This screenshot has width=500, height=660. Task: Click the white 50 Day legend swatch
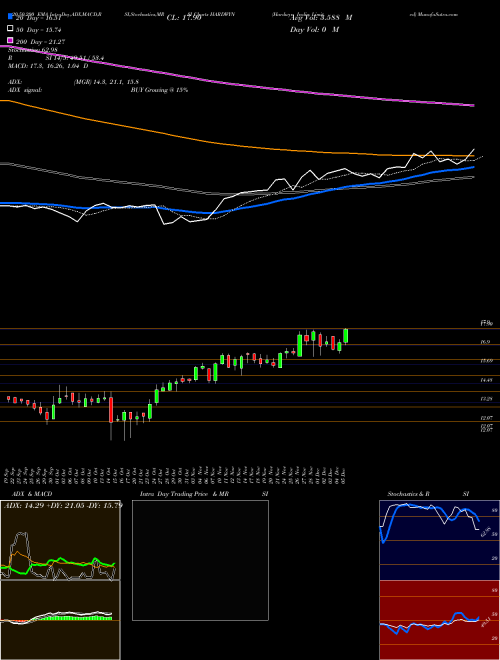point(10,29)
